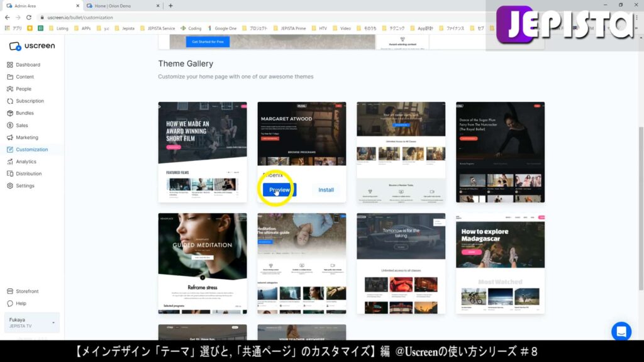Open the Subscription icon in the sidebar
Image resolution: width=644 pixels, height=362 pixels.
10,101
